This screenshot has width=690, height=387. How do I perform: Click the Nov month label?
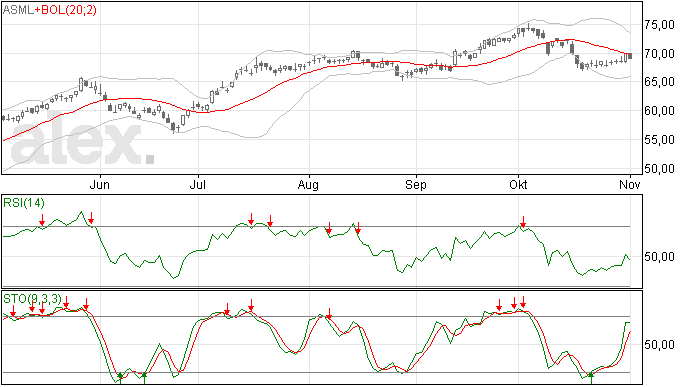point(630,184)
